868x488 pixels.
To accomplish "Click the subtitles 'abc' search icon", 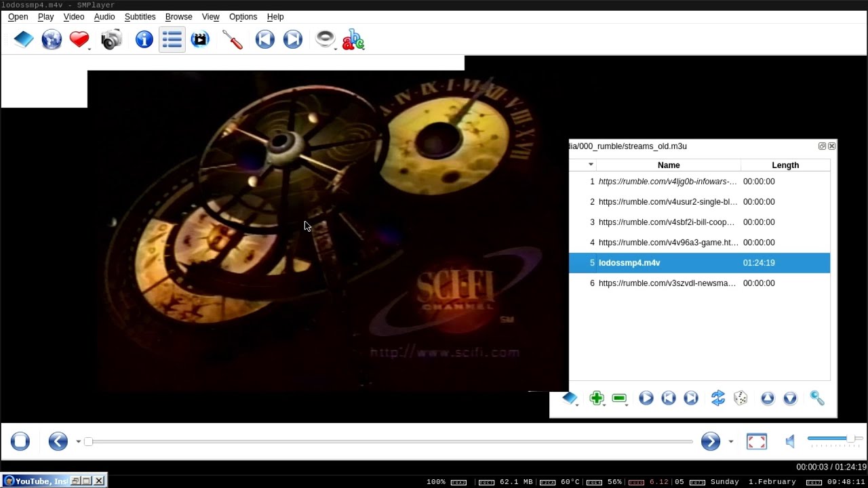I will click(353, 39).
